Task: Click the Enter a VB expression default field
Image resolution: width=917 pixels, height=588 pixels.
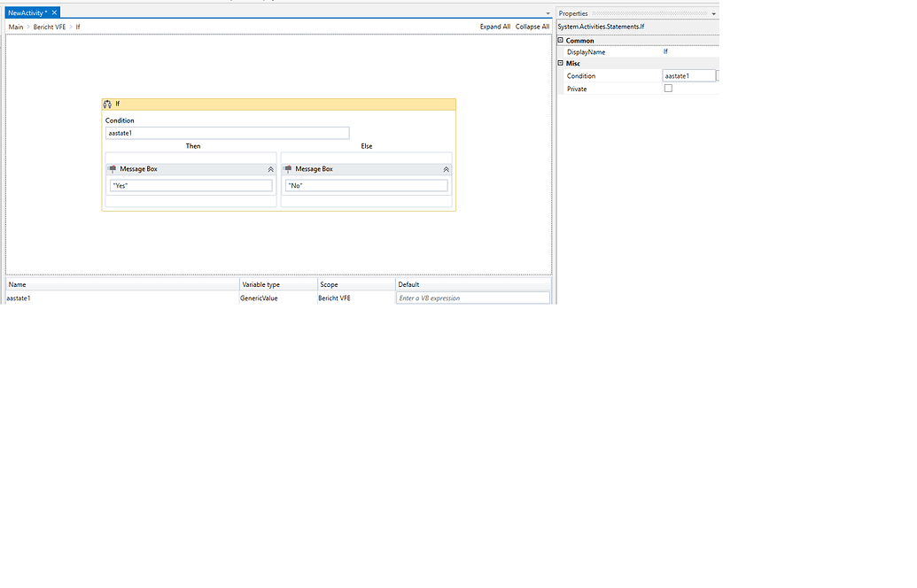Action: [x=472, y=298]
